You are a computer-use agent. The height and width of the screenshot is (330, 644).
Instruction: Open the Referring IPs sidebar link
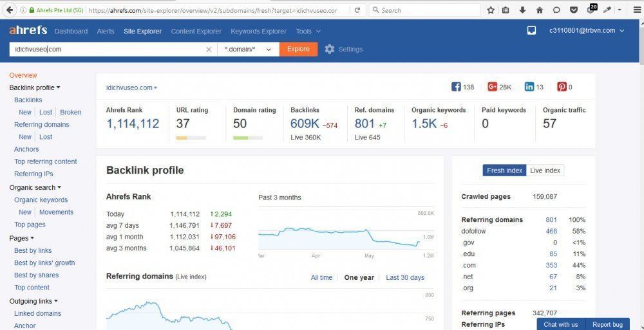[x=33, y=174]
